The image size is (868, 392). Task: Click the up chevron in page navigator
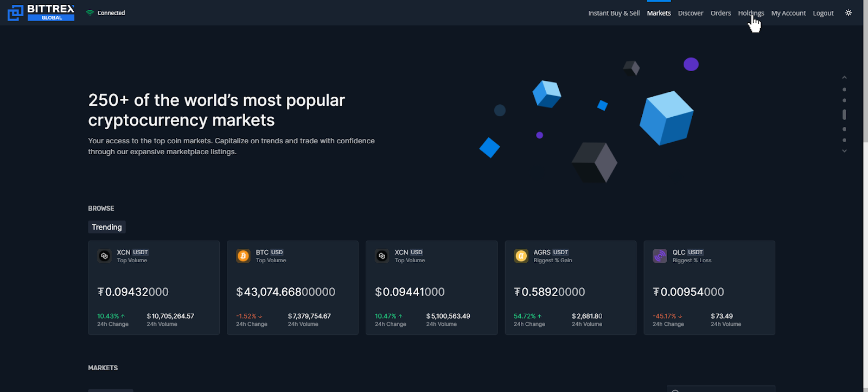click(x=844, y=78)
